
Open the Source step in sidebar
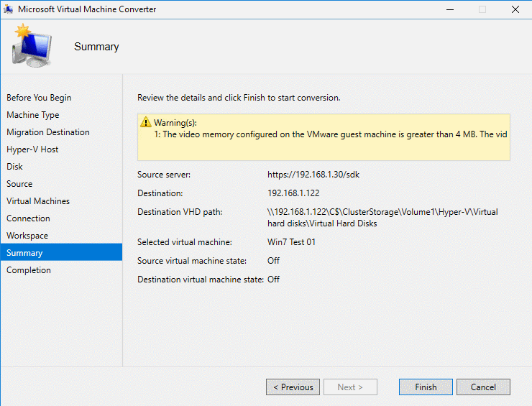coord(19,184)
